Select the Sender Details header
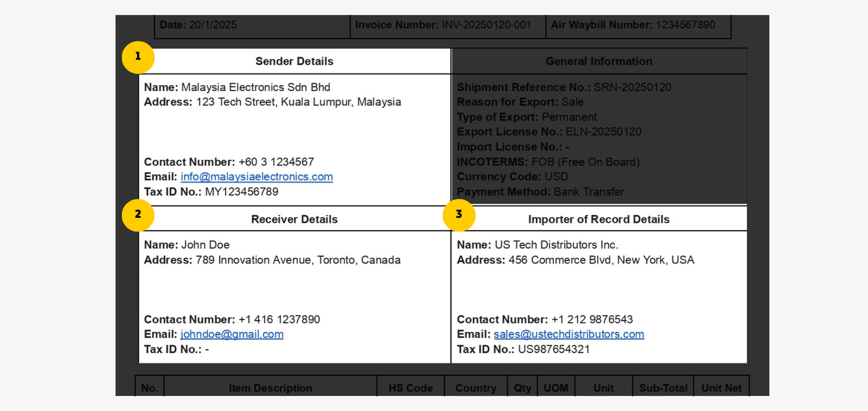Image resolution: width=868 pixels, height=411 pixels. click(x=294, y=61)
